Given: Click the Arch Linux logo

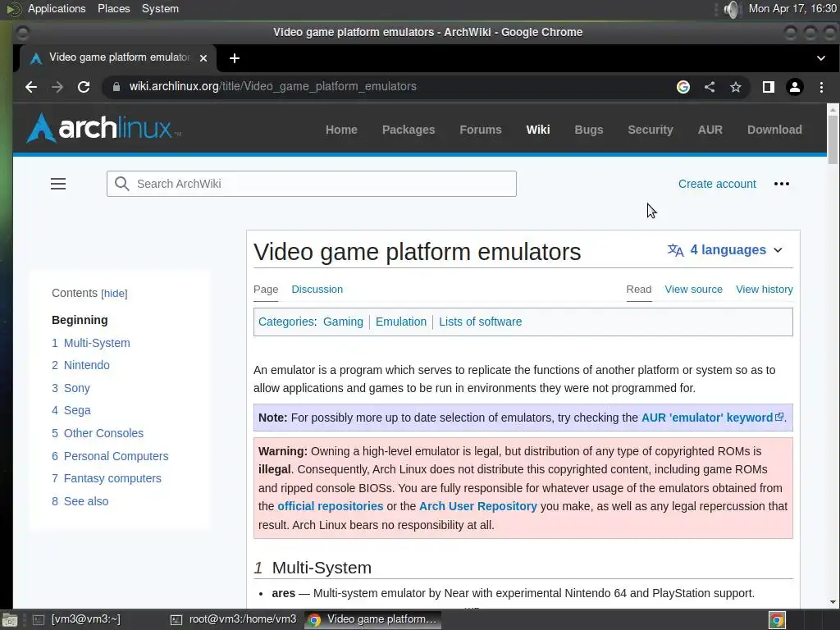Looking at the screenshot, I should coord(103,129).
